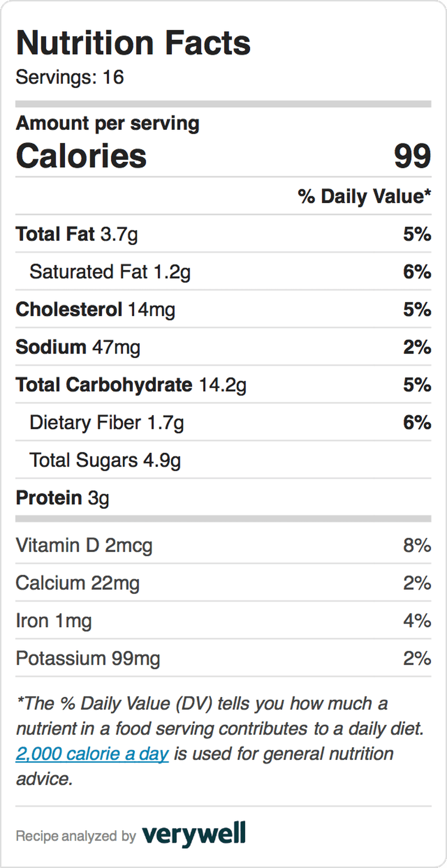Screen dimensions: 447x868
Task: Click the Recipe analyzed by text
Action: tap(76, 836)
